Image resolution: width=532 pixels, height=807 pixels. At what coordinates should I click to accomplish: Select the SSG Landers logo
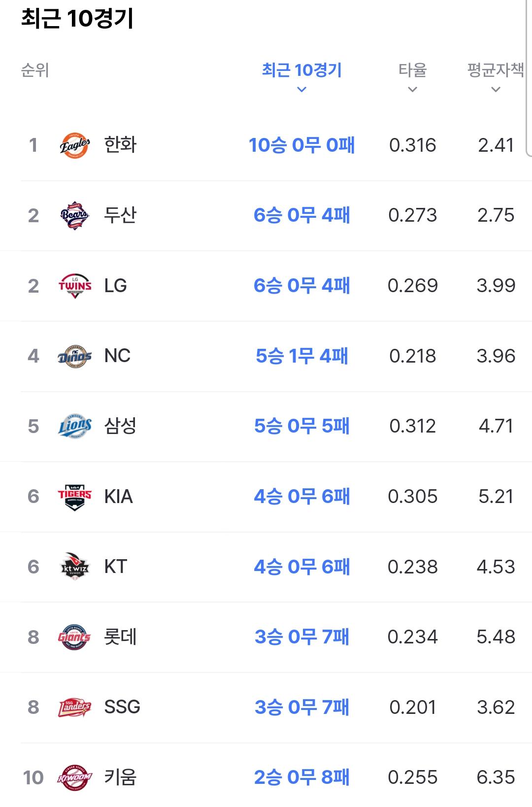pos(75,707)
